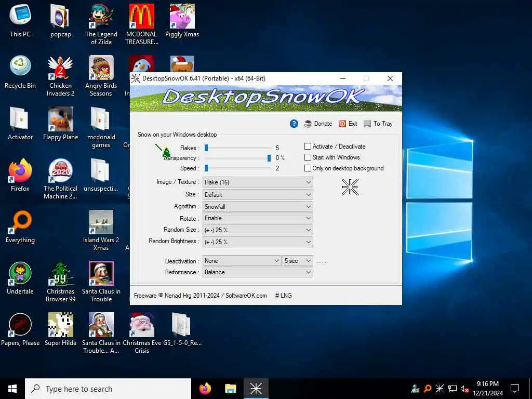Click Everything magnifier tray icon
The width and height of the screenshot is (532, 399).
(x=428, y=389)
